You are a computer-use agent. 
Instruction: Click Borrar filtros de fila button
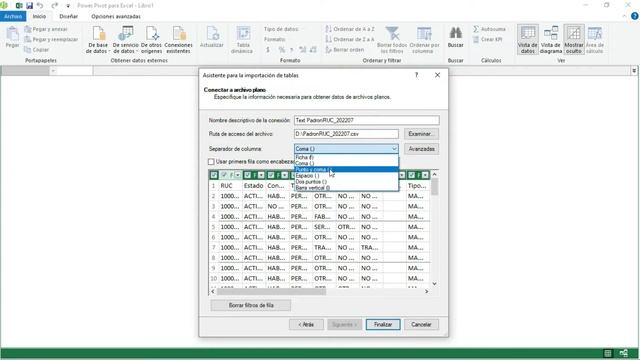(x=251, y=305)
